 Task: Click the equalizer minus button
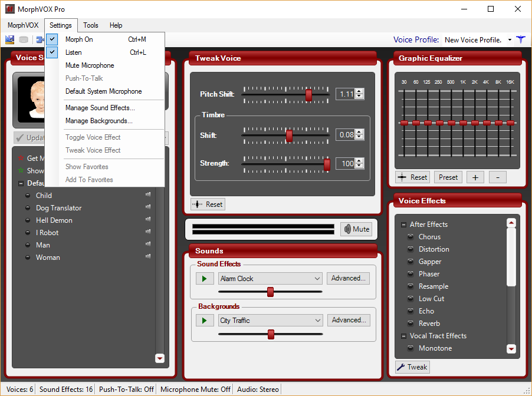498,177
